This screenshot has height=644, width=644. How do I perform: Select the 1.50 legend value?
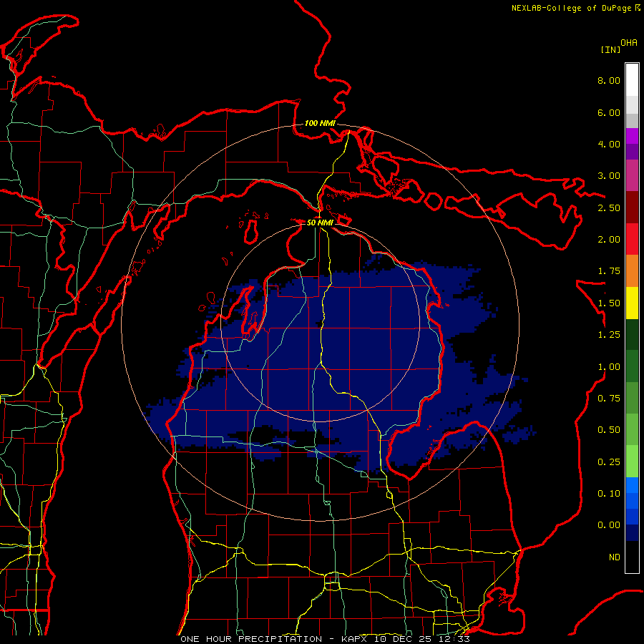click(609, 303)
